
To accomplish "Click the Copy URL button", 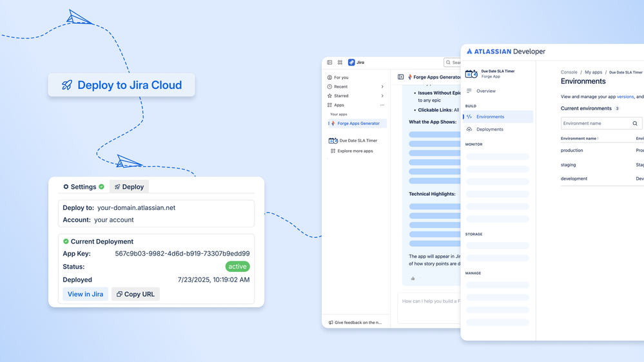I will (x=135, y=294).
